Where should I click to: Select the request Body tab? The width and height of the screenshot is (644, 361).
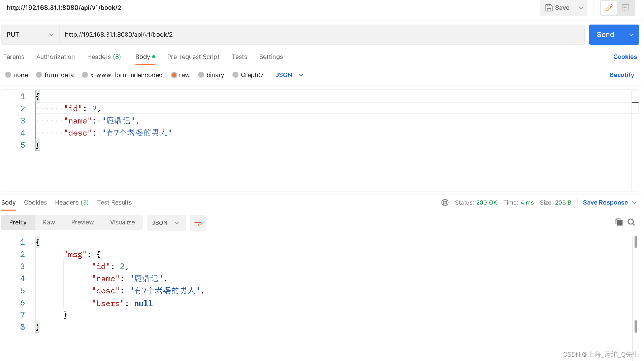145,57
